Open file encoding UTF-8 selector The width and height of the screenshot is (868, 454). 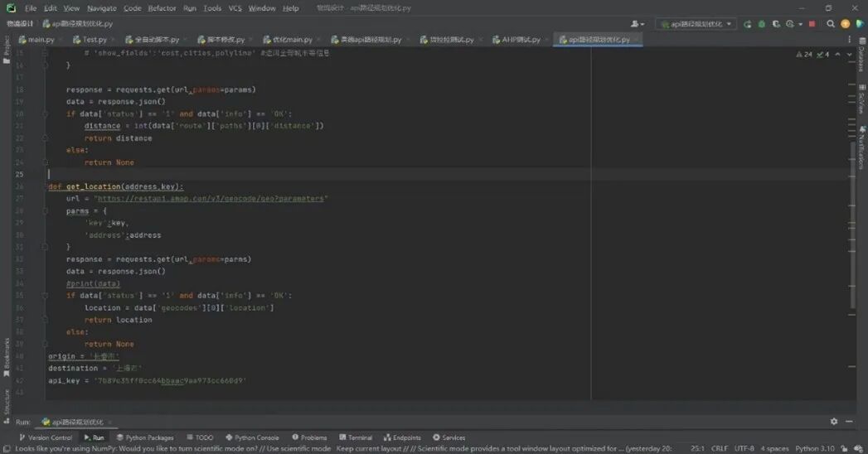point(744,448)
